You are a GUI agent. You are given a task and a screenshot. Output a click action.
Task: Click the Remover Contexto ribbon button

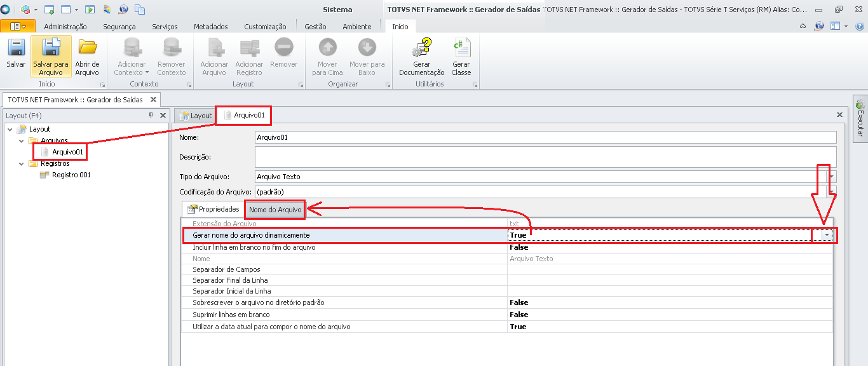pos(171,56)
